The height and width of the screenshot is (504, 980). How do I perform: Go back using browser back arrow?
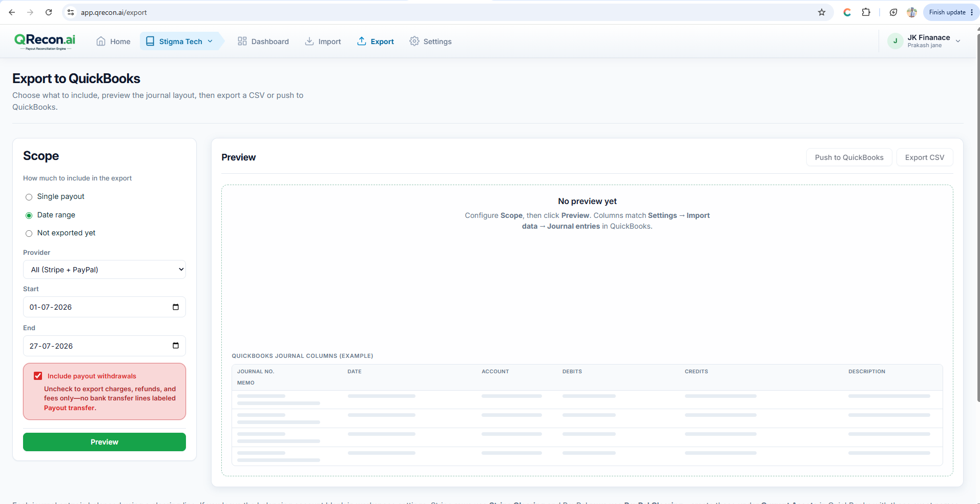tap(12, 12)
